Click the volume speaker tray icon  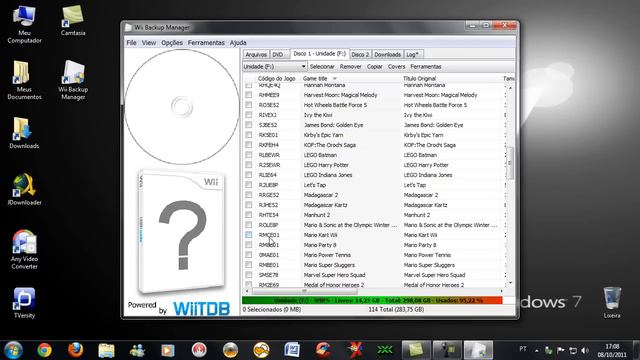tap(584, 350)
